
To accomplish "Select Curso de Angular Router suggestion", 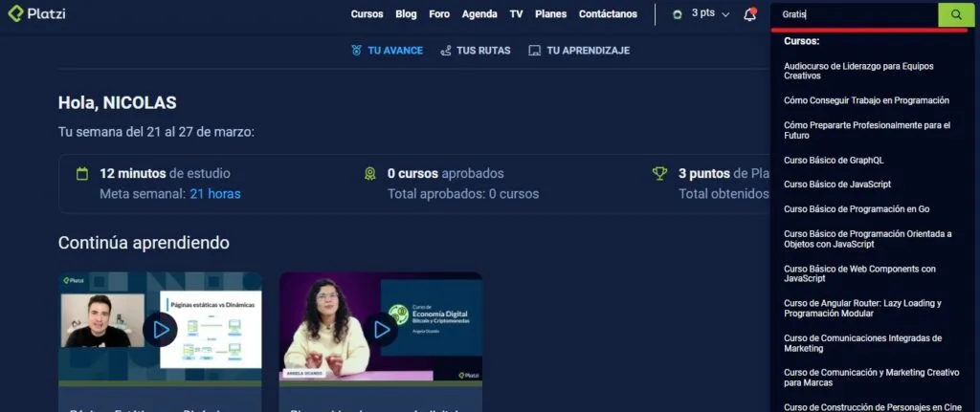I will [x=862, y=309].
